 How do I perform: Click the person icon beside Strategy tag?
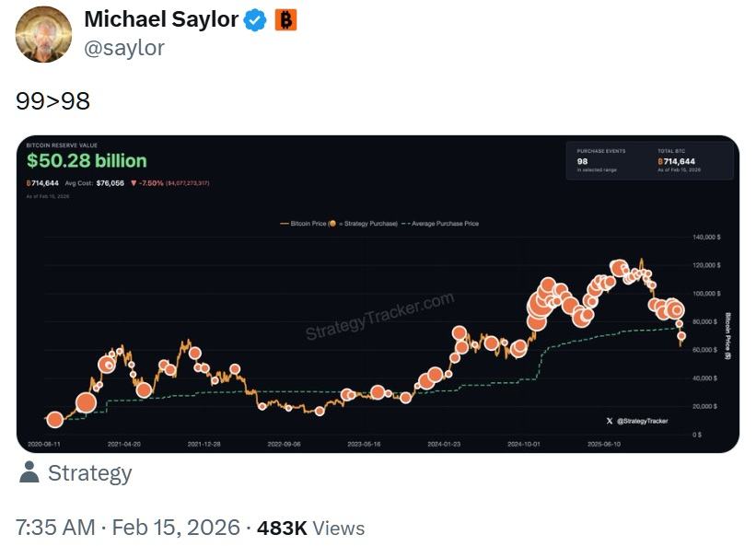(29, 473)
